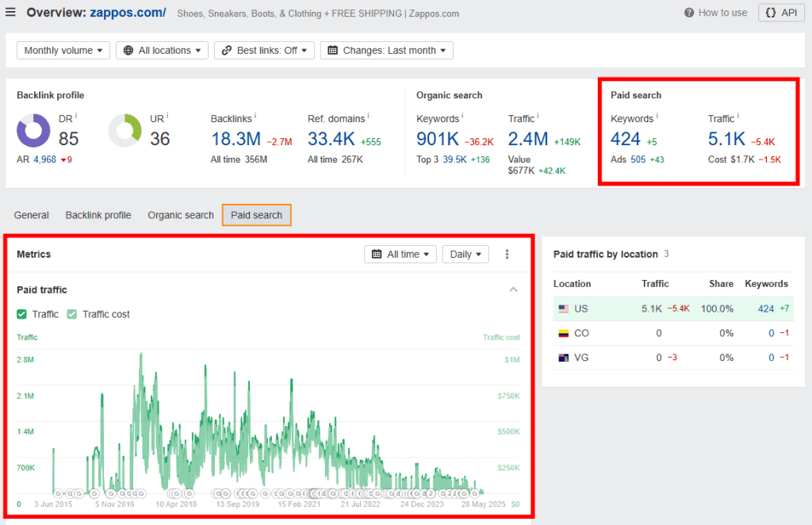Open the Ref. domains count 33.4K

[331, 139]
